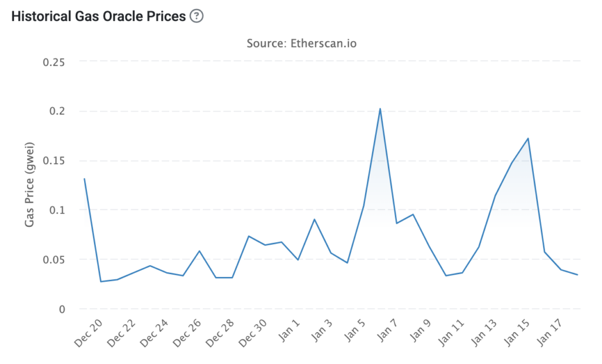Click the Historical Gas Oracle Prices heading

coord(99,16)
